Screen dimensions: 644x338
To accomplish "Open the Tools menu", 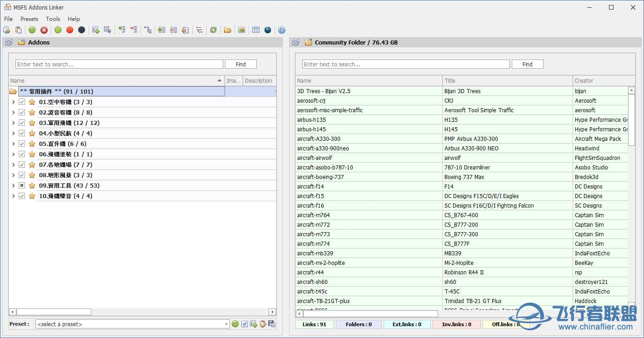I will [53, 19].
